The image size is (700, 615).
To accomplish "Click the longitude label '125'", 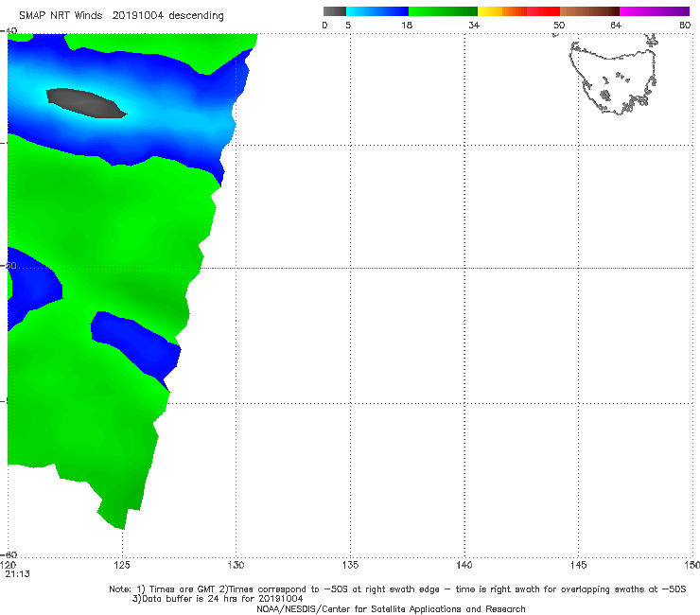I will click(x=122, y=566).
